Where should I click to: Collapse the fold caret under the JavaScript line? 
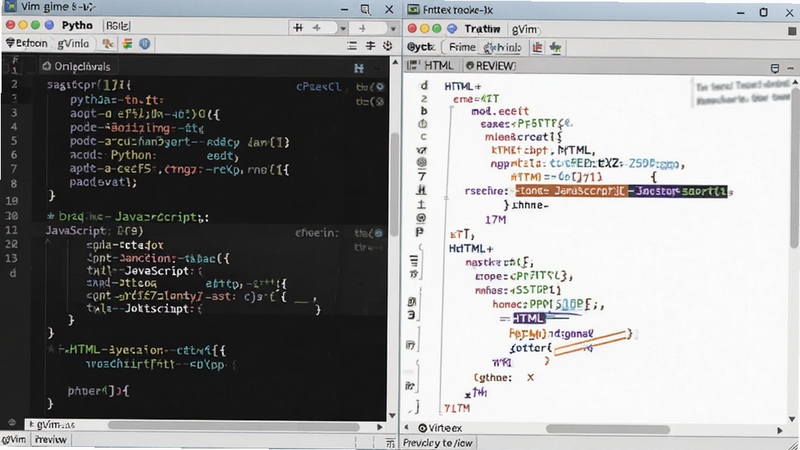tap(47, 242)
